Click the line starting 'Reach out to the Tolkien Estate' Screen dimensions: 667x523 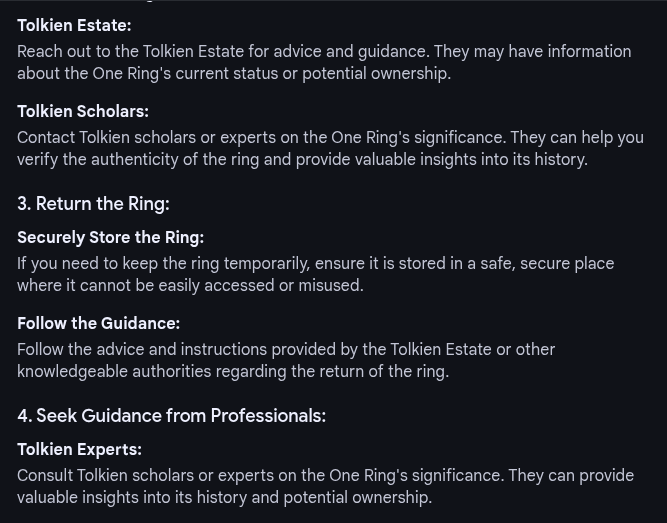pyautogui.click(x=324, y=51)
